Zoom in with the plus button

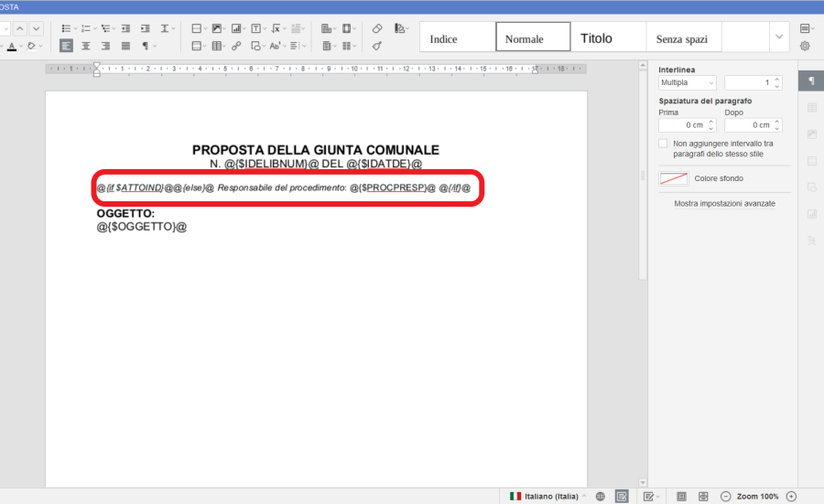[791, 496]
